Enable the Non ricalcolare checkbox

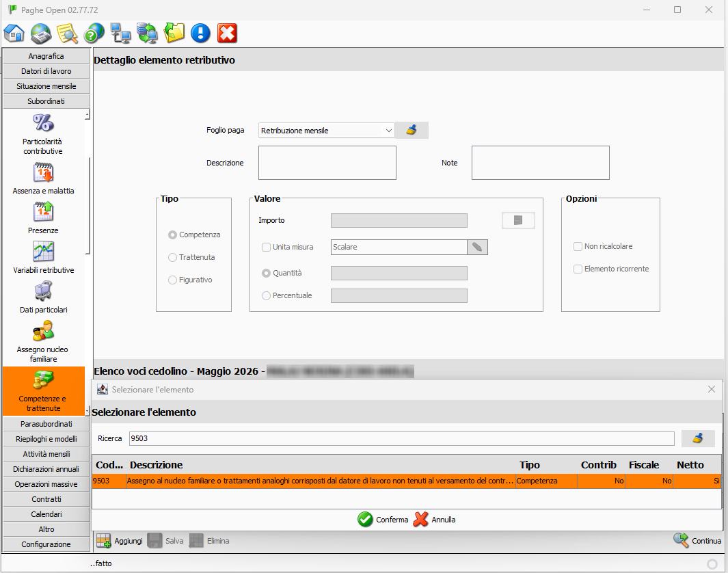click(578, 246)
